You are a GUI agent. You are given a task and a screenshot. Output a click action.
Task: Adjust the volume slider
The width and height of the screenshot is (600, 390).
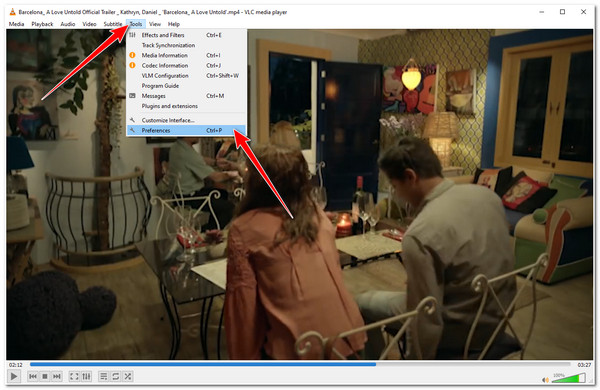[569, 378]
